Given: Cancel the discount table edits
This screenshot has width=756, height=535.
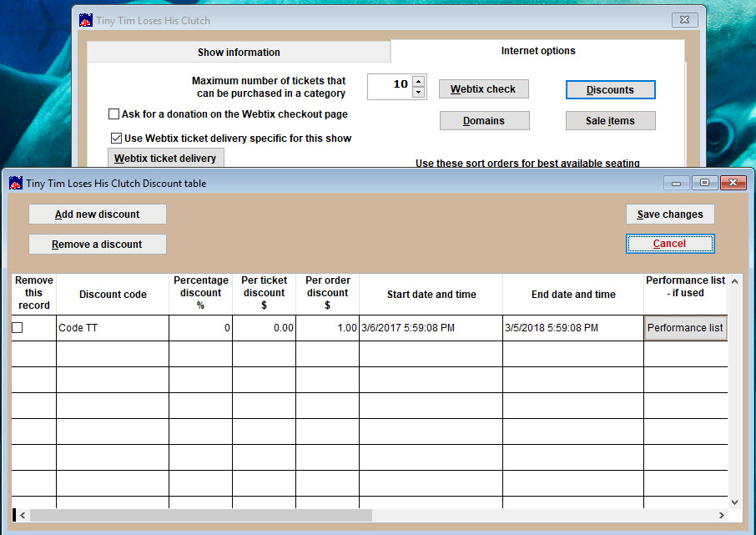Looking at the screenshot, I should [670, 244].
